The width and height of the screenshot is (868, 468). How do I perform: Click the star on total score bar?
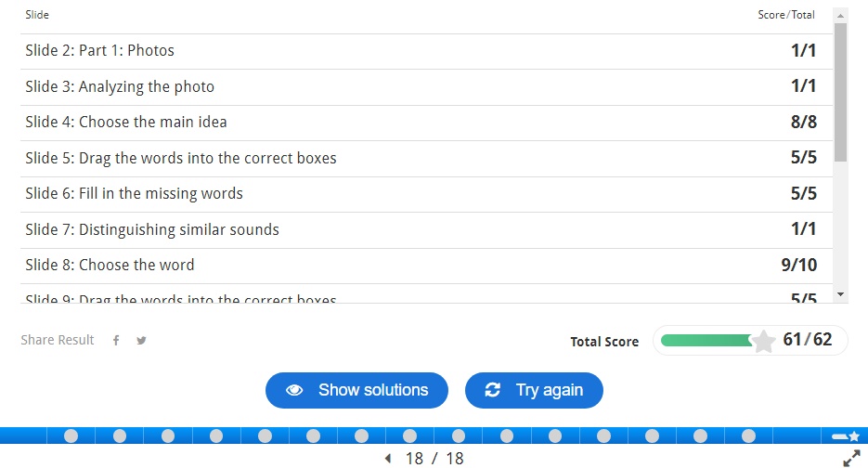[x=762, y=341]
